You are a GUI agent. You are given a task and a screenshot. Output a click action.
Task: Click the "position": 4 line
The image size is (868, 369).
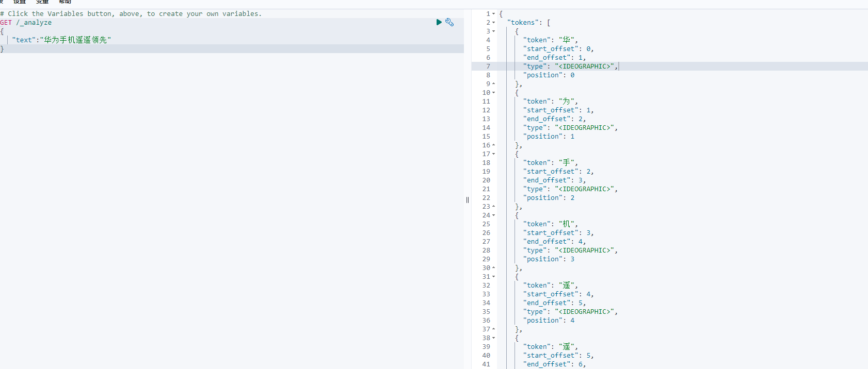point(549,321)
